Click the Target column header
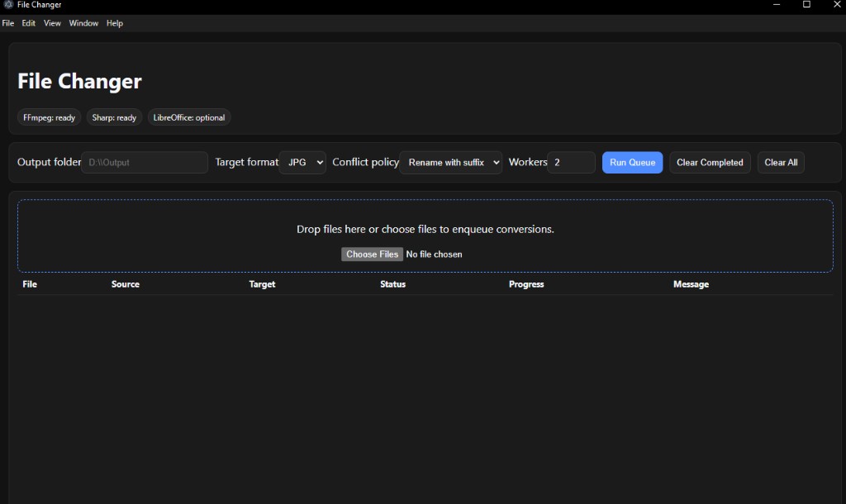 tap(262, 284)
